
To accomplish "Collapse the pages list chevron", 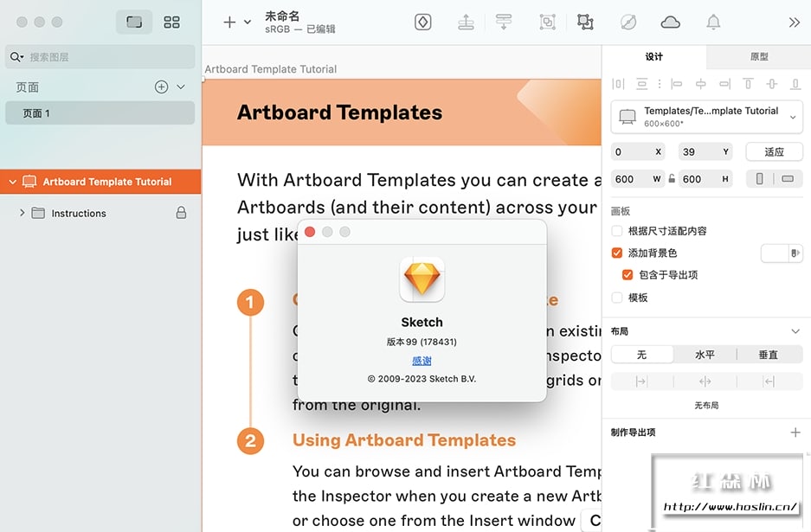I will pos(181,87).
